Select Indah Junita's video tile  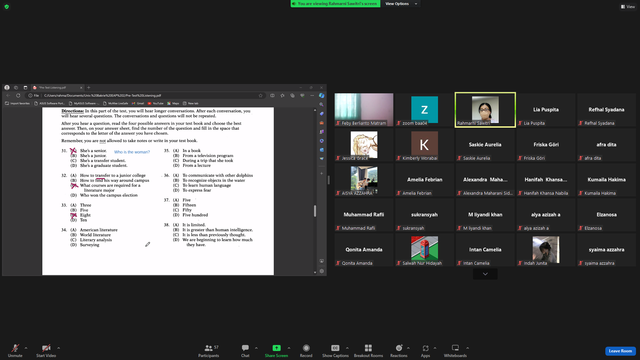coord(546,250)
